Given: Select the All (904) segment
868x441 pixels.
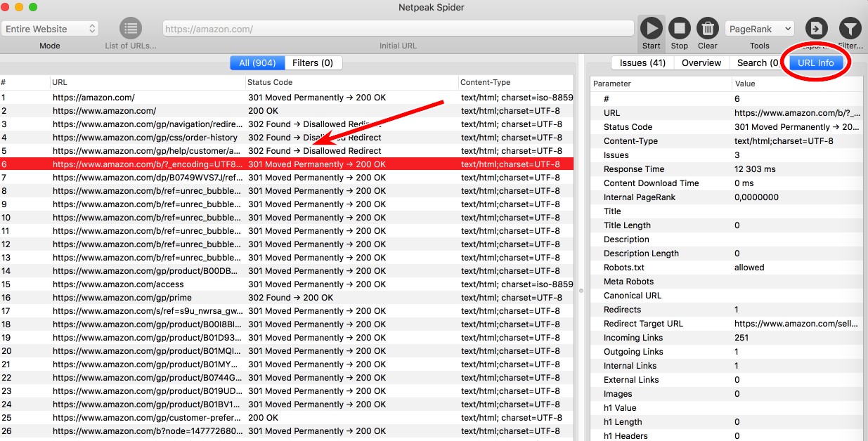Looking at the screenshot, I should (257, 62).
